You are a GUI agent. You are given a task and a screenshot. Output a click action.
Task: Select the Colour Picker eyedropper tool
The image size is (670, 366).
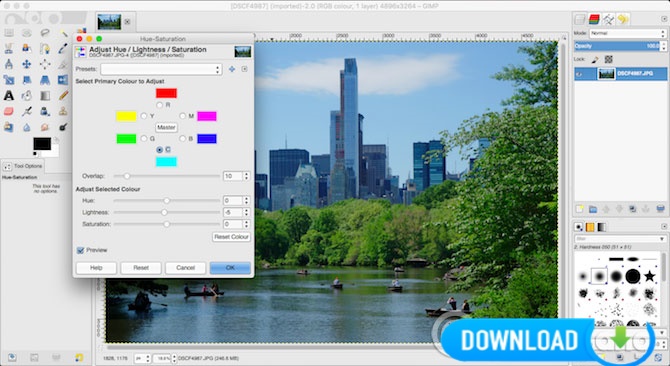click(x=63, y=48)
